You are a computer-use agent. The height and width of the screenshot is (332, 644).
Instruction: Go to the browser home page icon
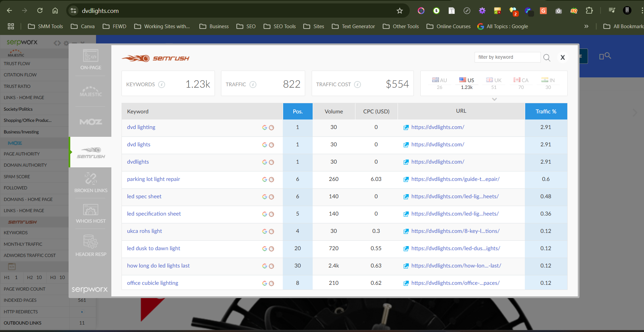pos(55,11)
